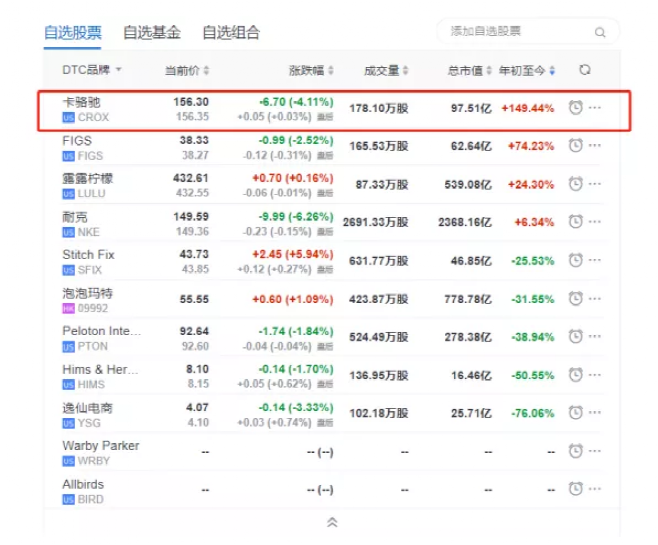Viewport: 658px width, 545px height.
Task: Switch to the 自选组合 tab
Action: 231,33
